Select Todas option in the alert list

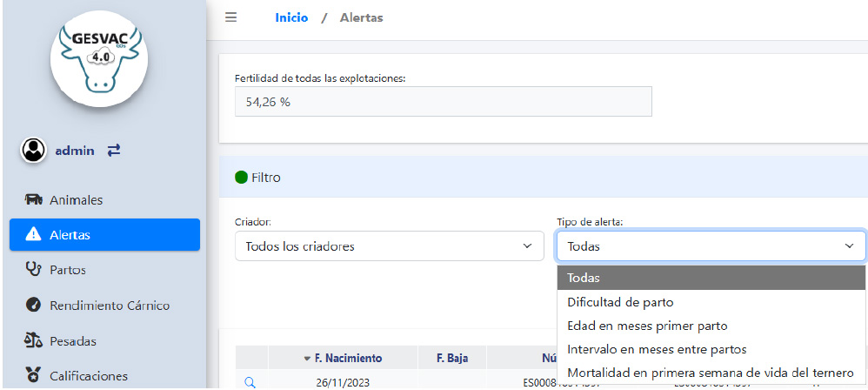(711, 278)
